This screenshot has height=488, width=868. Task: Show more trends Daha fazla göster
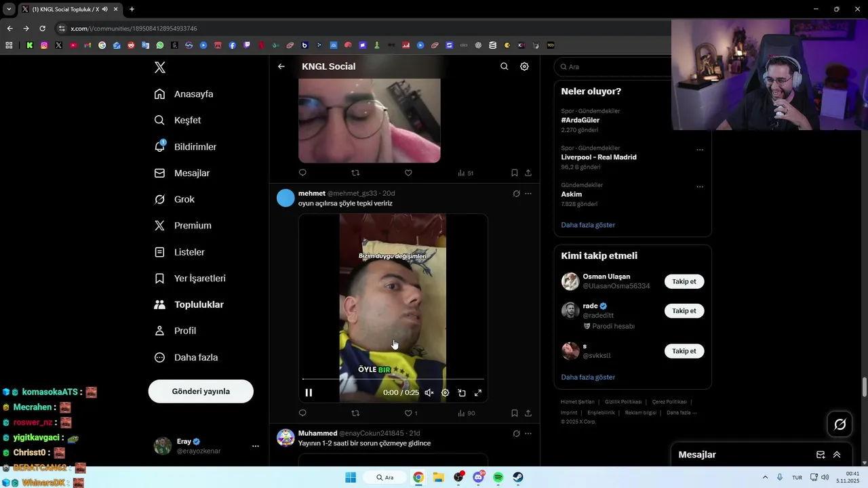pyautogui.click(x=588, y=225)
